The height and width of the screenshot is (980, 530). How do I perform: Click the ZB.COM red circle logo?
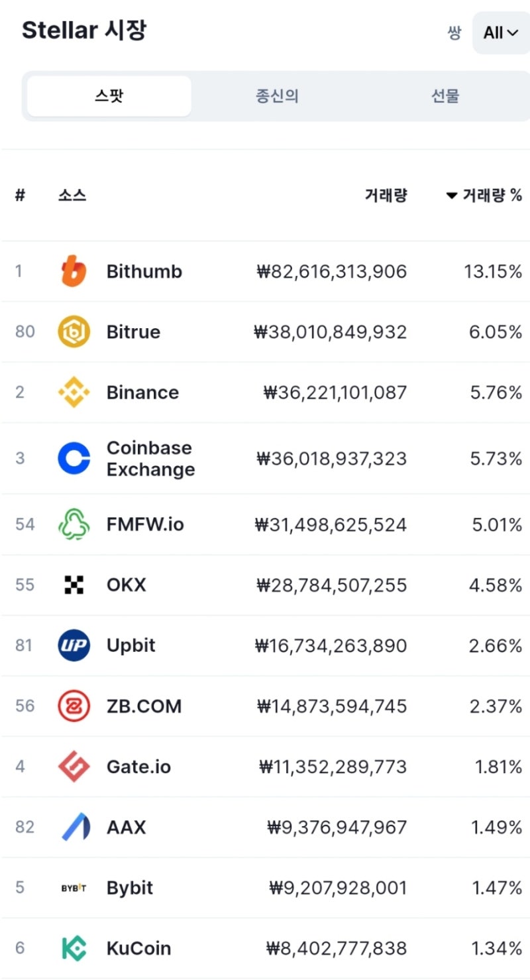[74, 705]
